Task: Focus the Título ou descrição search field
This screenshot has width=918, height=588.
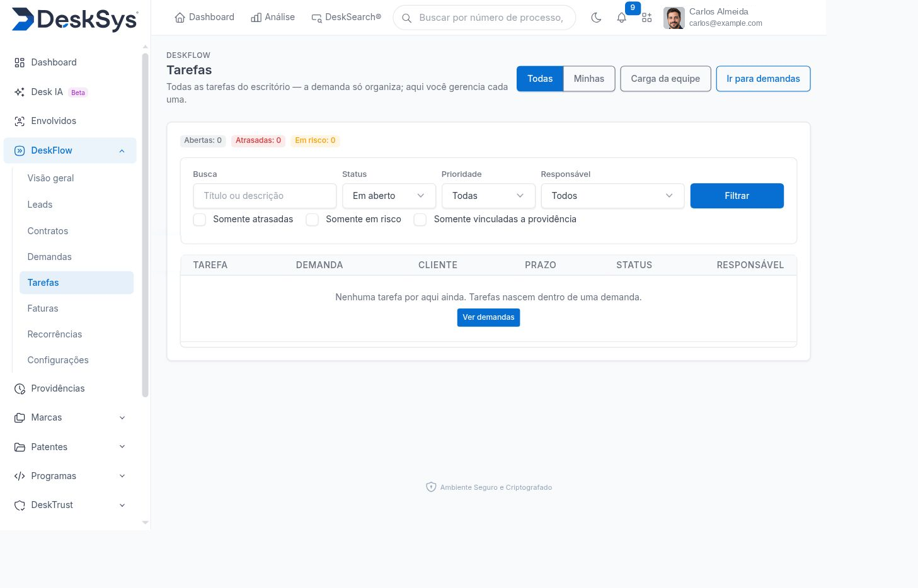Action: pos(265,196)
